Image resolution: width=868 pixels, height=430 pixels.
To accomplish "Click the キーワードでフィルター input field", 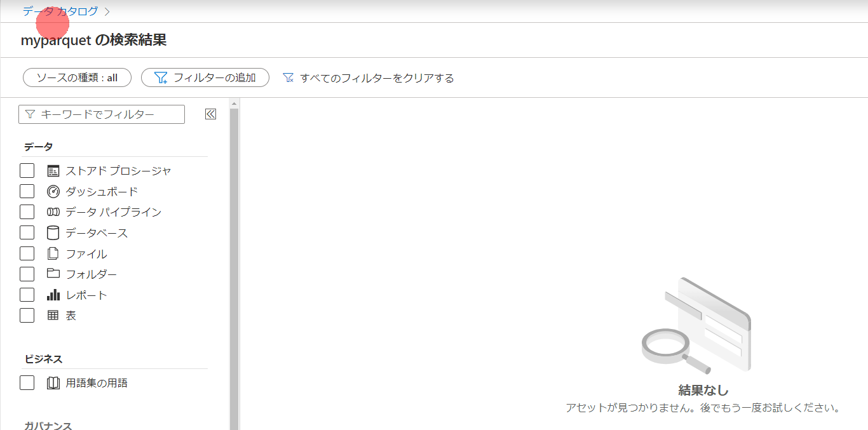I will [x=101, y=114].
